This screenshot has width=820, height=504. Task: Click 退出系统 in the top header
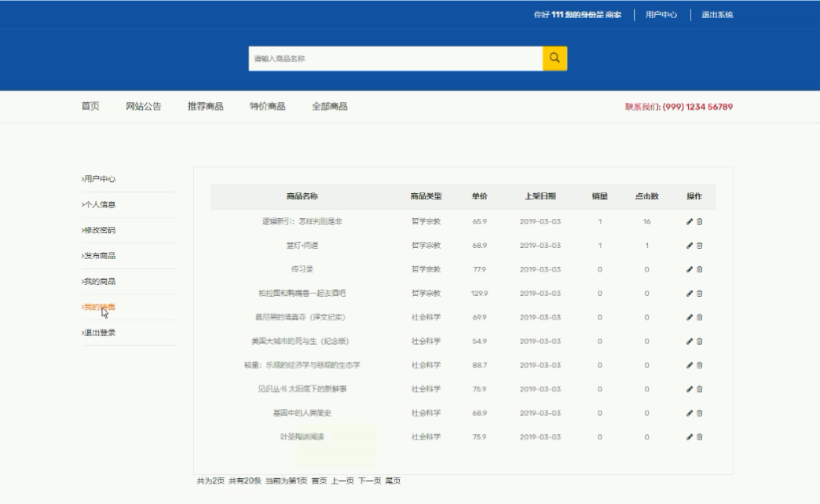pos(717,15)
